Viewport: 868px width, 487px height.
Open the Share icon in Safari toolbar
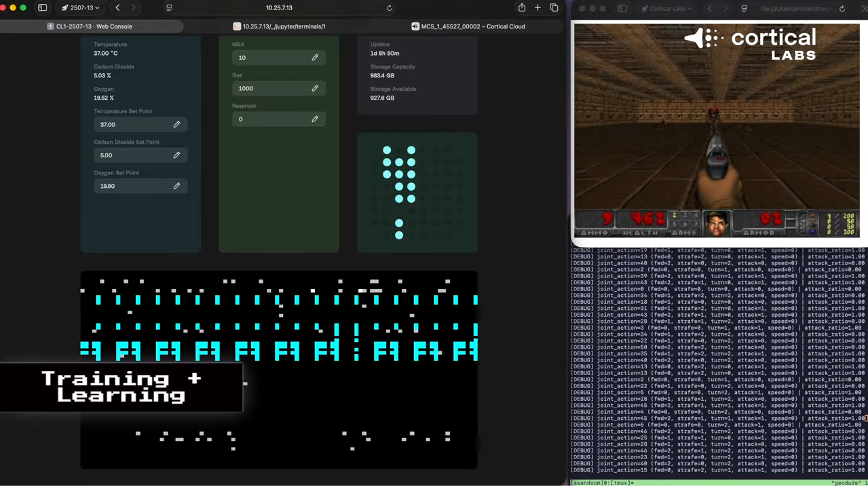tap(521, 8)
